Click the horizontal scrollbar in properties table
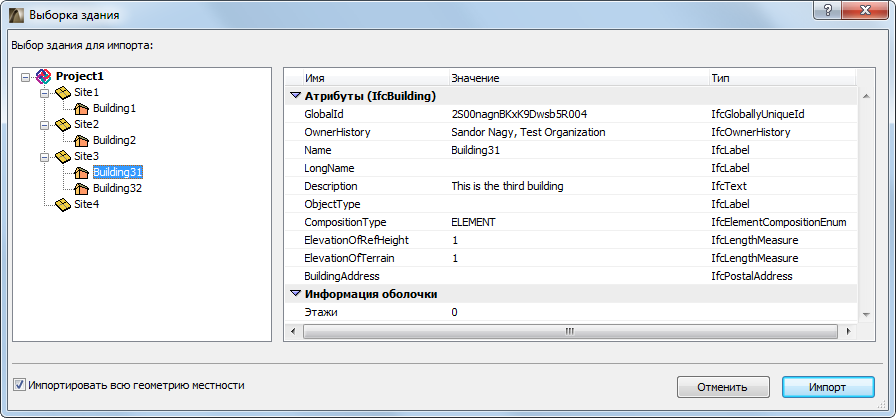 [570, 331]
